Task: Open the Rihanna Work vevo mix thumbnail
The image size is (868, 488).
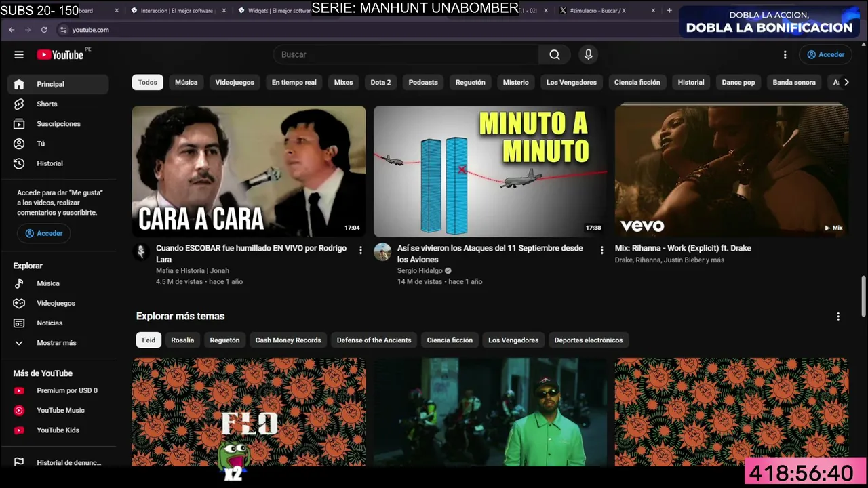Action: 732,171
